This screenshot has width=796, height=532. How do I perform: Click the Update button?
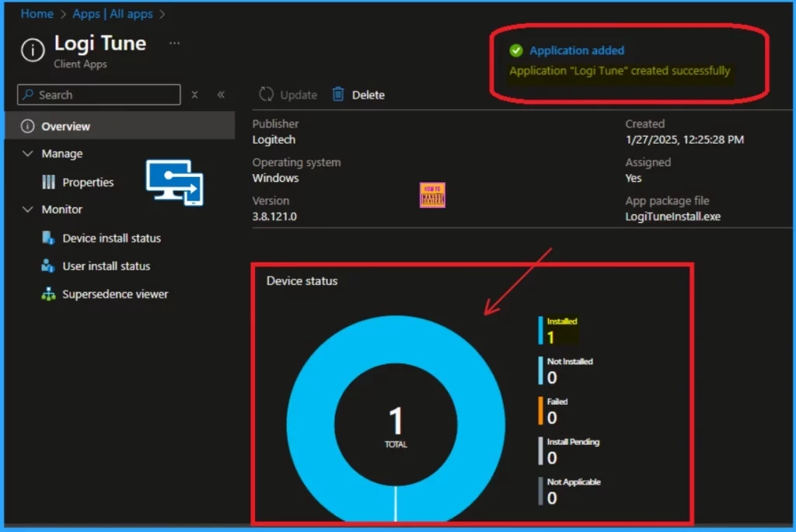tap(288, 95)
